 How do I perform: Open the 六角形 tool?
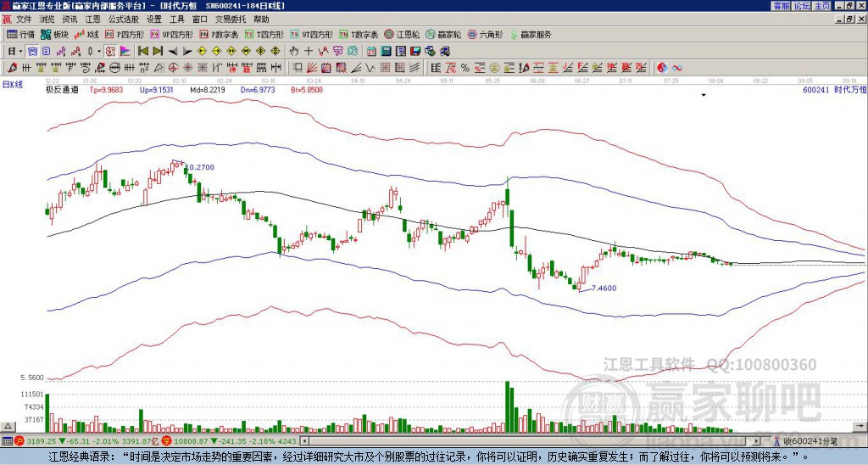(486, 34)
